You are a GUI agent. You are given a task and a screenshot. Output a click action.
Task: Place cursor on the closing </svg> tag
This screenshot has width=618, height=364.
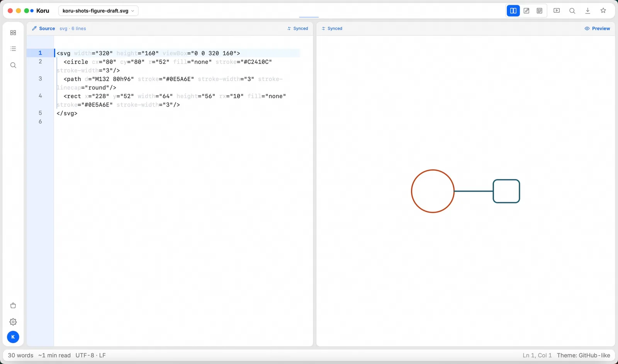pos(67,113)
